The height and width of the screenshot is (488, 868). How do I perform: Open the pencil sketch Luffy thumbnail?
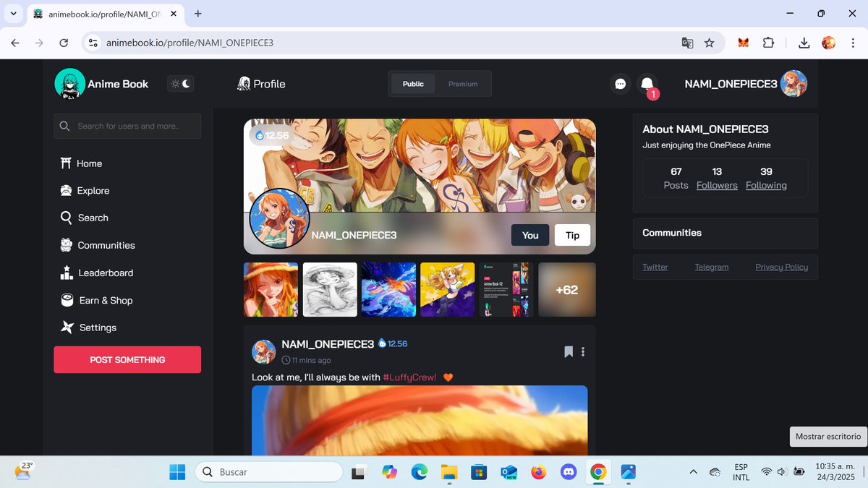(330, 289)
